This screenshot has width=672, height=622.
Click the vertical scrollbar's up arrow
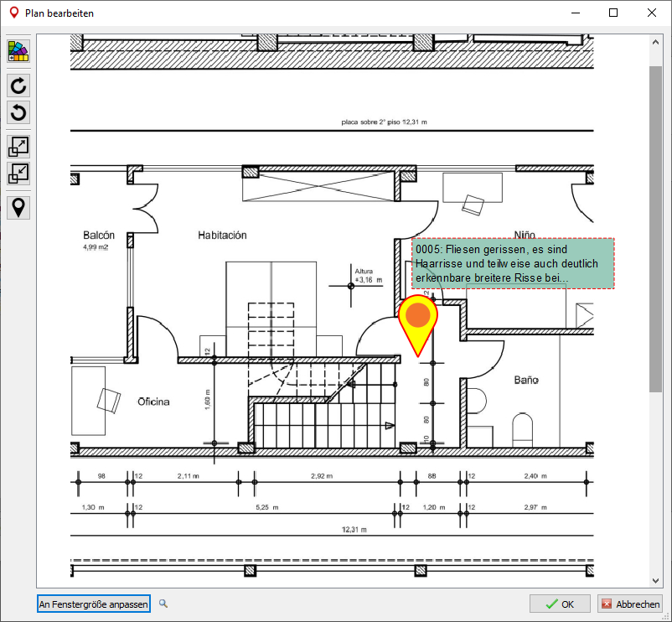click(655, 41)
